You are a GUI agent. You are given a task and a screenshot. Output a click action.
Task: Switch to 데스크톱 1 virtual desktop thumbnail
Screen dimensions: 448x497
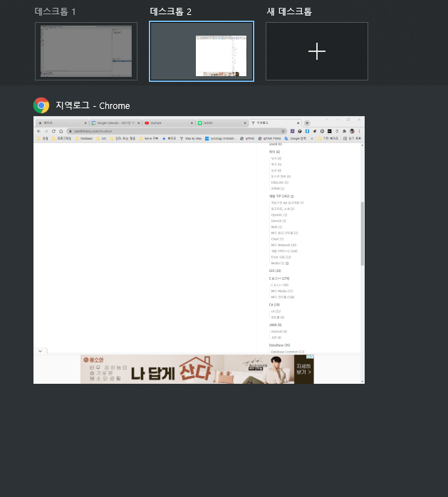pos(86,51)
